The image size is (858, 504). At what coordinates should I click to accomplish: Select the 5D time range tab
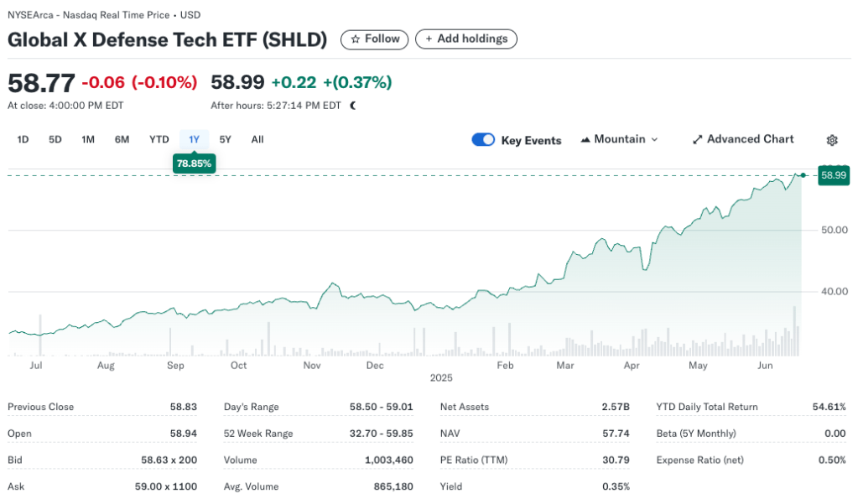(x=55, y=140)
